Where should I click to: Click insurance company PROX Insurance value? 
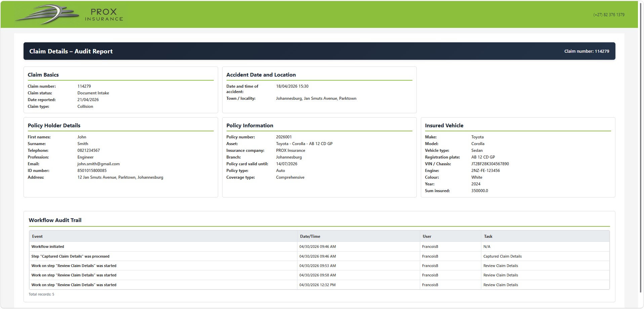click(290, 150)
